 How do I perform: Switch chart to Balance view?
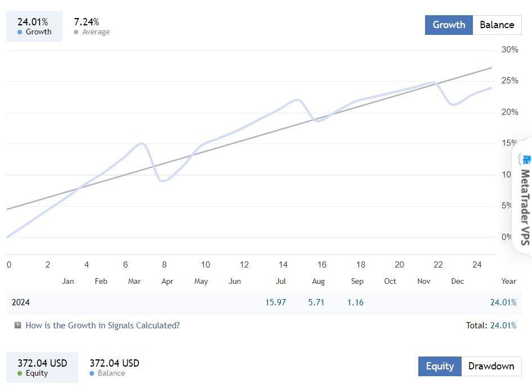497,25
